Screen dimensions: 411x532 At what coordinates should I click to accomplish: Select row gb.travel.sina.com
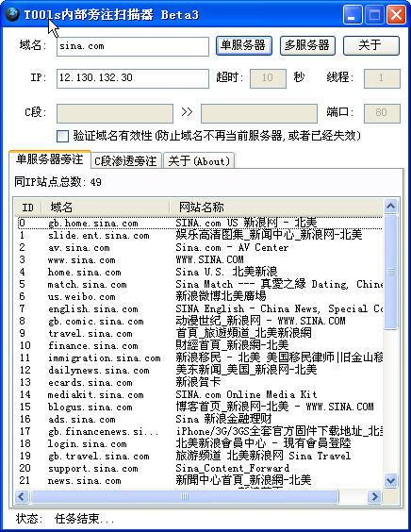click(200, 456)
